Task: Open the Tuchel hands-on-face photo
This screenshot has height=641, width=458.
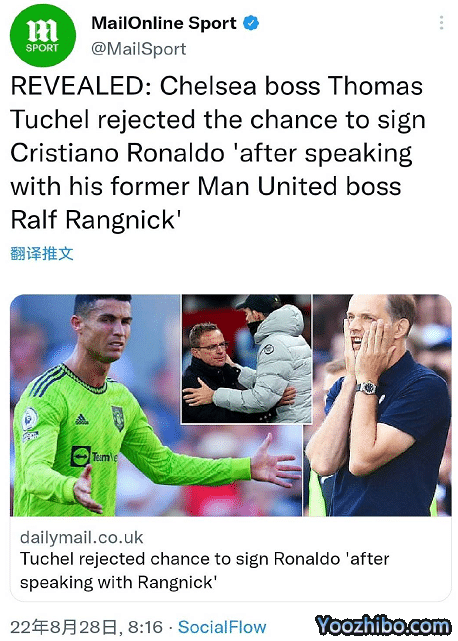Action: click(382, 405)
